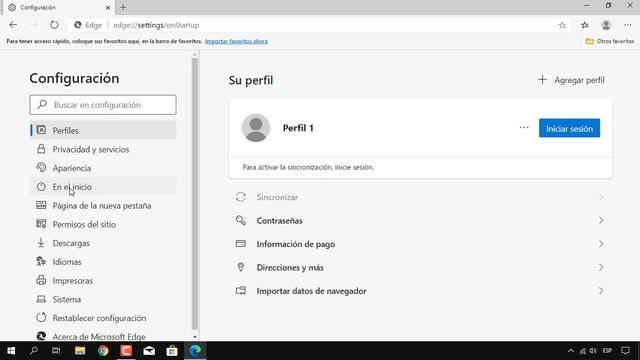The width and height of the screenshot is (640, 360).
Task: Click the settings sidebar vertical scrollbar
Action: (195, 193)
